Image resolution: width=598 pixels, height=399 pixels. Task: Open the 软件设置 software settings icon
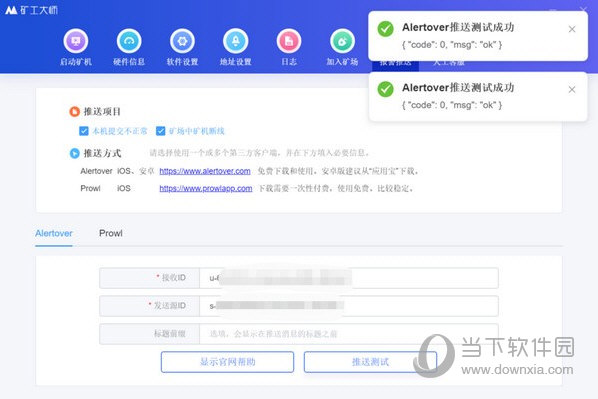coord(182,41)
